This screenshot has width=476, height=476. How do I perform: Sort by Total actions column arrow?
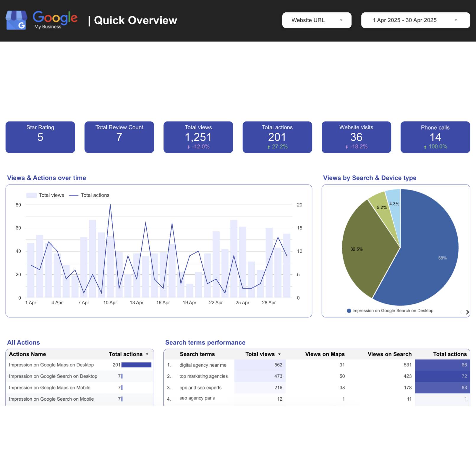pos(147,354)
